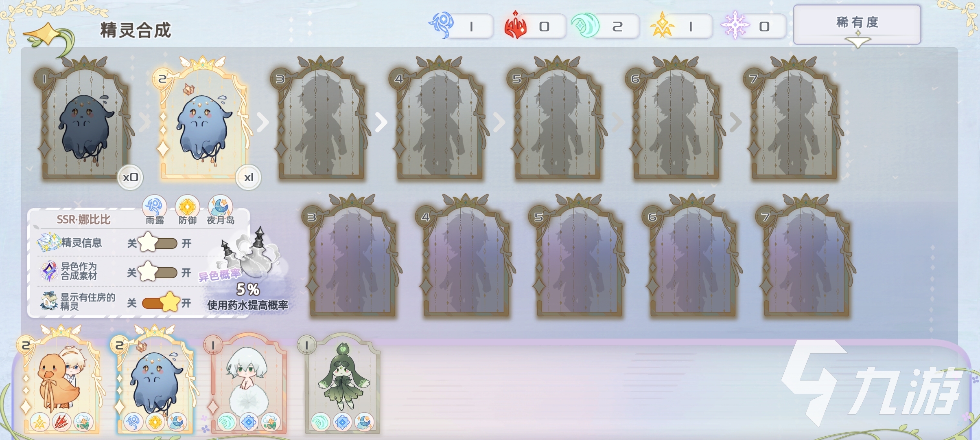
Task: Select the purple silhouette card numbered 5
Action: 579,257
